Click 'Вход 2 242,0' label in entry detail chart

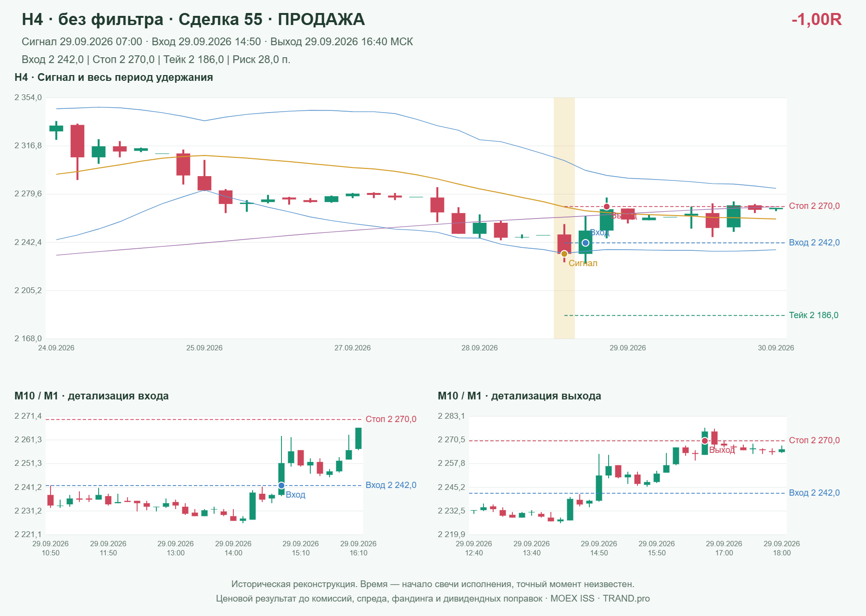click(391, 485)
